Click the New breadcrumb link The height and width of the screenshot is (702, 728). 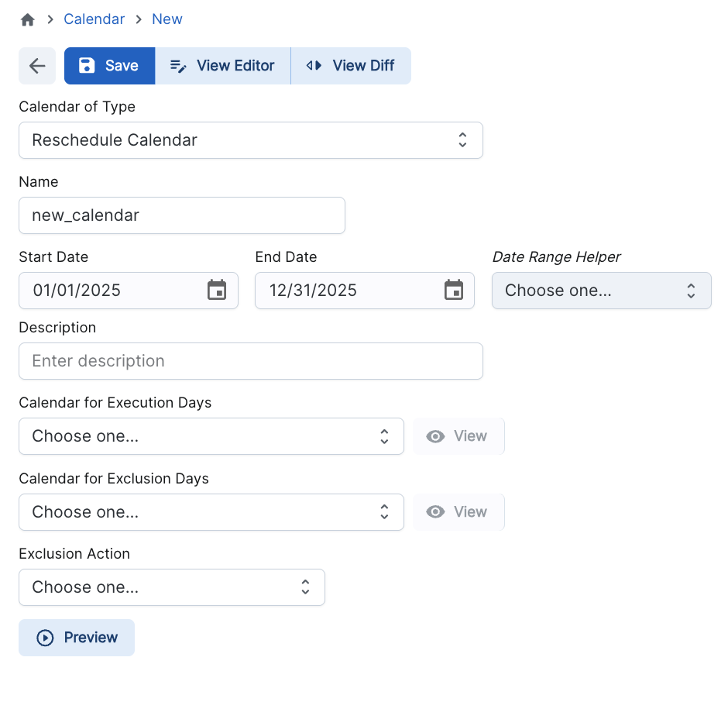click(167, 19)
